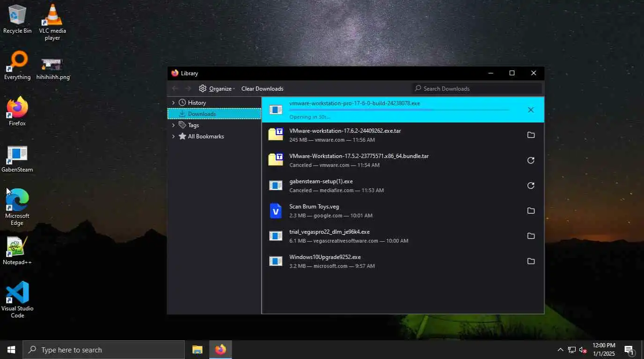Click the muted volume tray icon

583,350
